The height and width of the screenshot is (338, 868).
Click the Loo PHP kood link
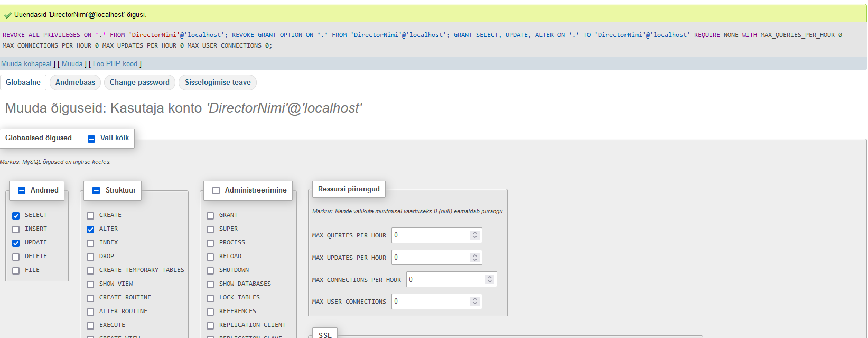click(115, 64)
